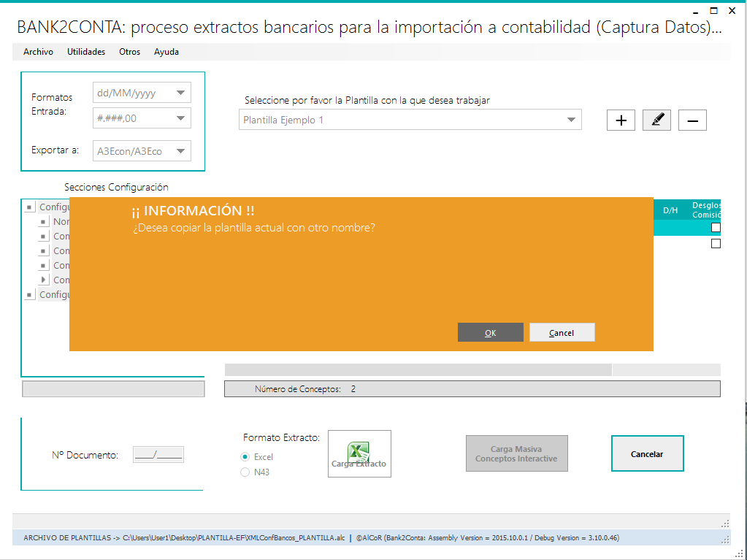
Task: Click the Formato Extracto: label
Action: point(282,437)
